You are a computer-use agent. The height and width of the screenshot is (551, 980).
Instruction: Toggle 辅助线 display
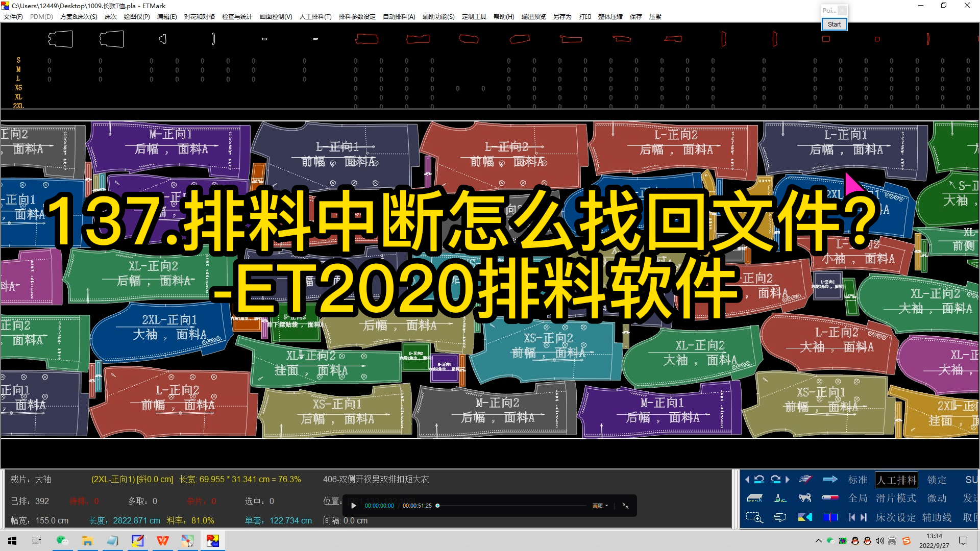tap(937, 517)
